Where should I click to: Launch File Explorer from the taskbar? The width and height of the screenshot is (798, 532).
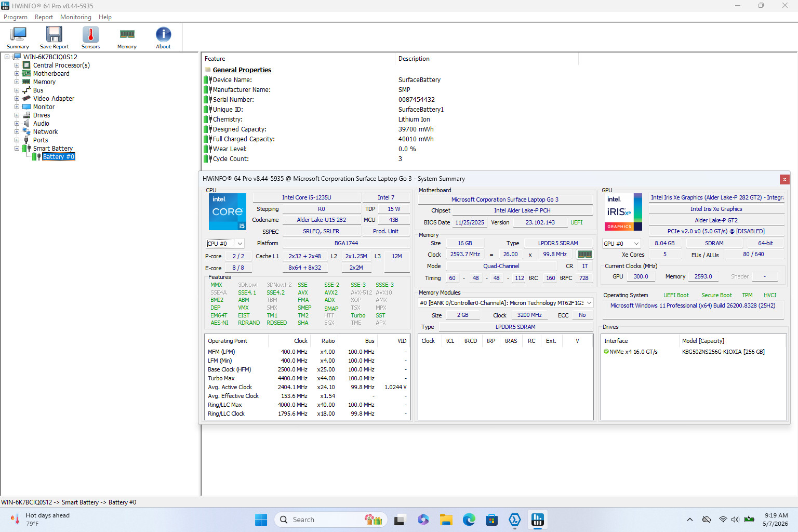click(446, 520)
